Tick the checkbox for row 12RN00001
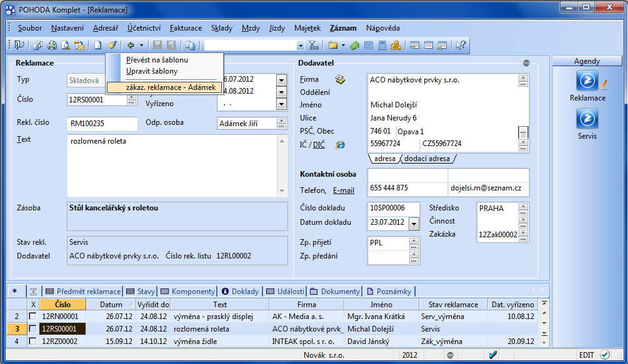The image size is (628, 364). [x=32, y=317]
